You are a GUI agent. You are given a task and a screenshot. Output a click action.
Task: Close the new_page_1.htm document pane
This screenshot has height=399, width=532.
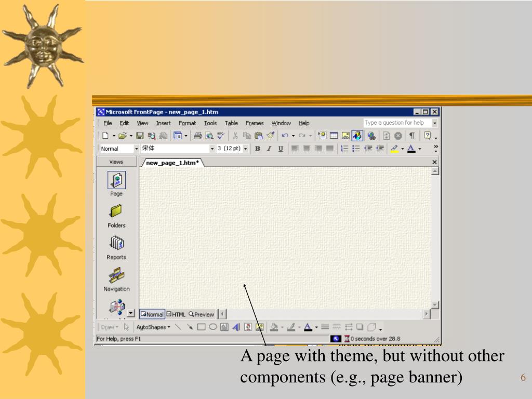[434, 162]
